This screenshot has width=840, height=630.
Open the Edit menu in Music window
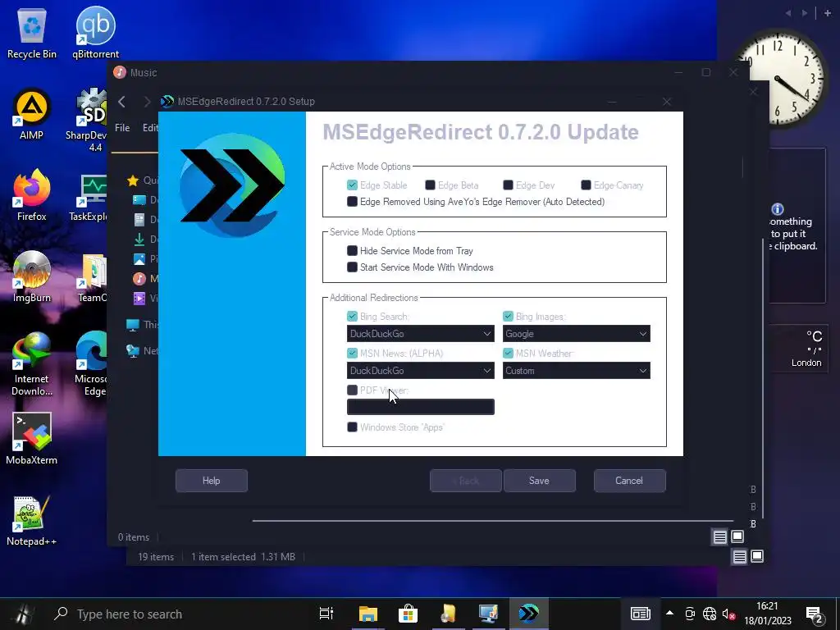click(150, 127)
